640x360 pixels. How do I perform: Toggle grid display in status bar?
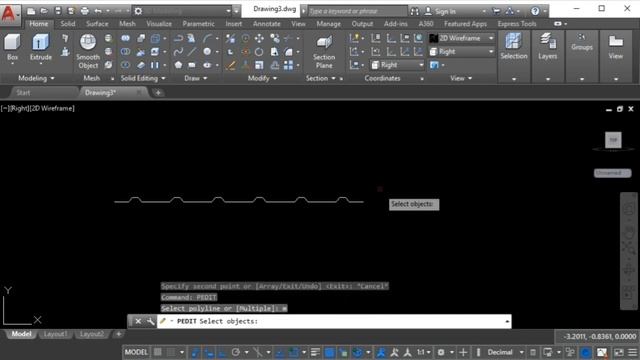click(158, 352)
